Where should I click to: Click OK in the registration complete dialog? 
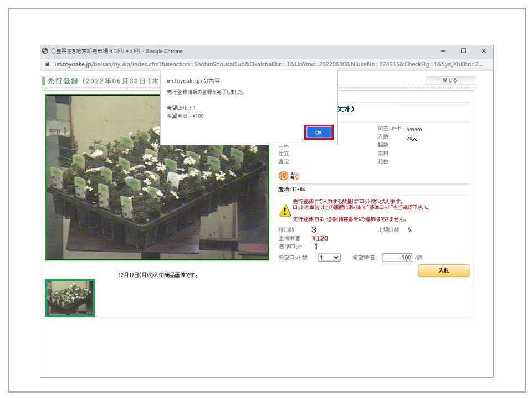pos(319,132)
